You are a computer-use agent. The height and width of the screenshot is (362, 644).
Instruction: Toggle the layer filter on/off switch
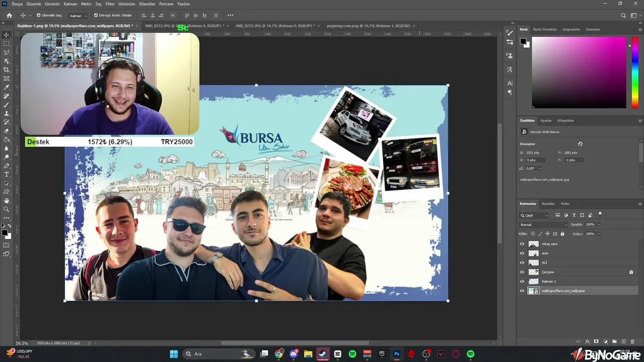pyautogui.click(x=600, y=215)
